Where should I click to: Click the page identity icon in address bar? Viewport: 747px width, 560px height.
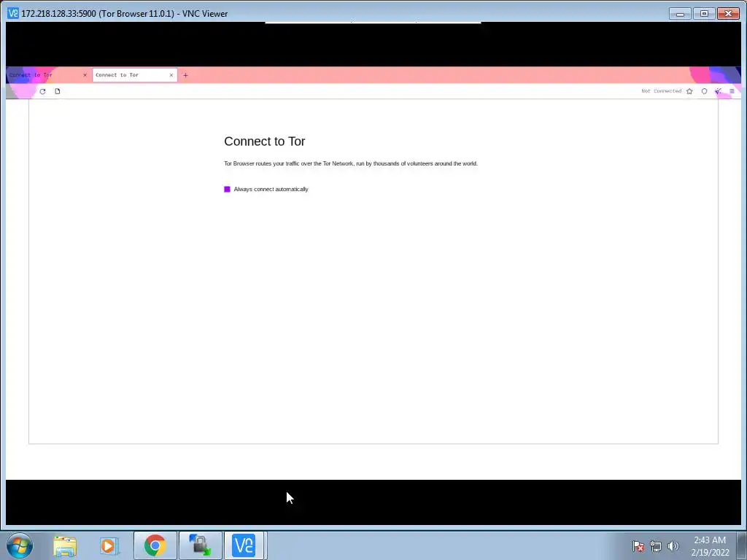click(57, 91)
